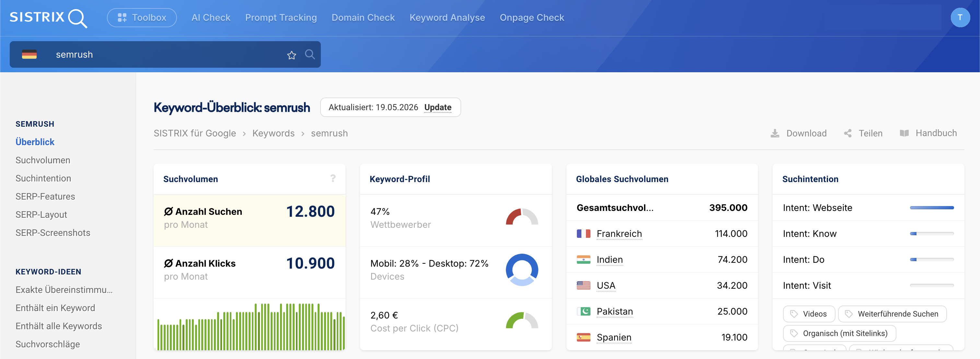The height and width of the screenshot is (359, 980).
Task: Click the Suchintention card title
Action: [810, 179]
